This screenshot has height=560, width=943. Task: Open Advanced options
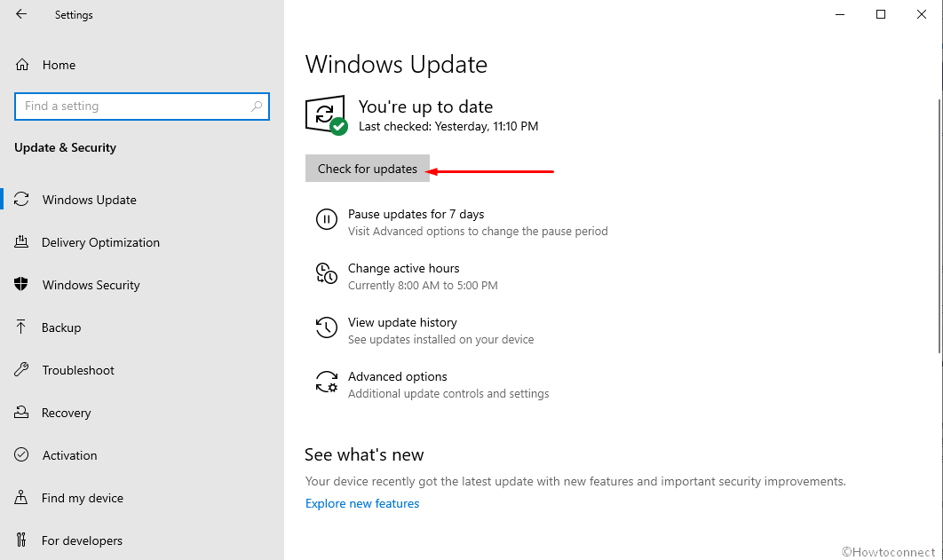[398, 376]
